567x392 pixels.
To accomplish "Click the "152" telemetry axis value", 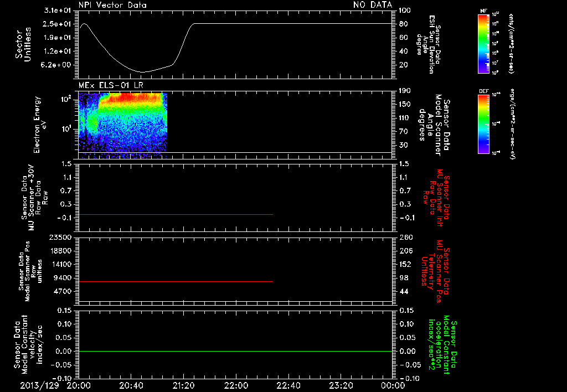I will [x=406, y=264].
